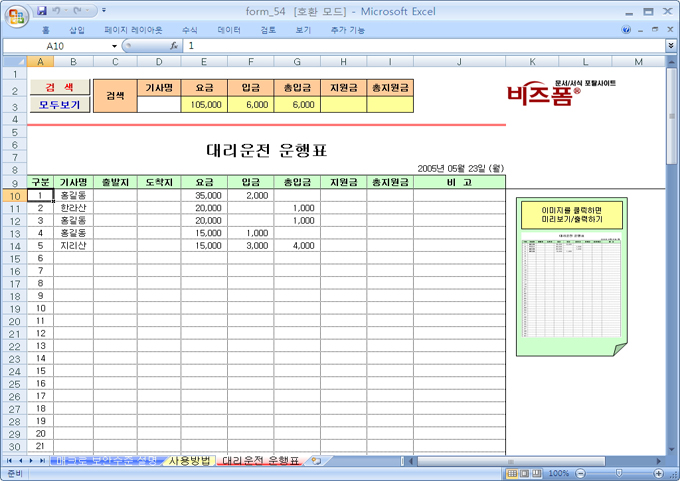This screenshot has width=680, height=481.
Task: Click the 100% zoom level
Action: (559, 473)
